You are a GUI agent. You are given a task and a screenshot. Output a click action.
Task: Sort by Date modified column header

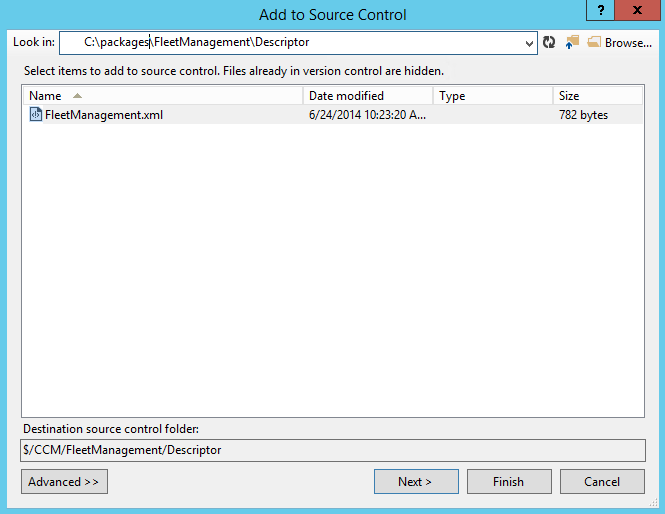[x=346, y=96]
